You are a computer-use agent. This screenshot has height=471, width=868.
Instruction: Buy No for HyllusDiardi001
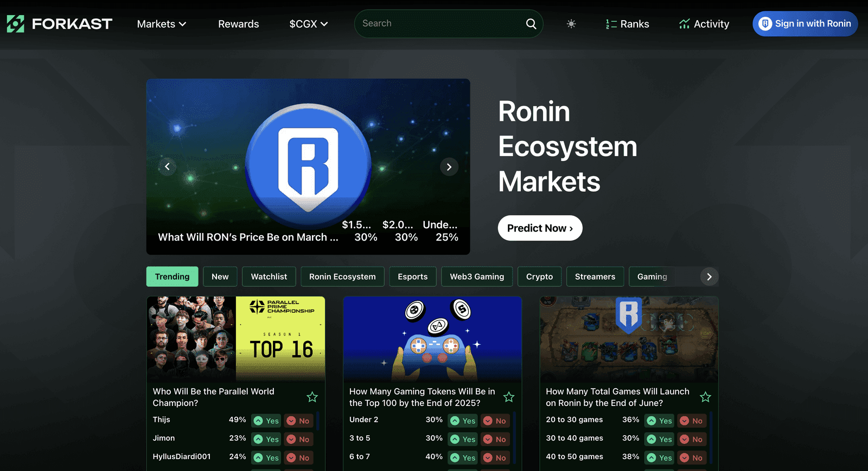(x=298, y=457)
